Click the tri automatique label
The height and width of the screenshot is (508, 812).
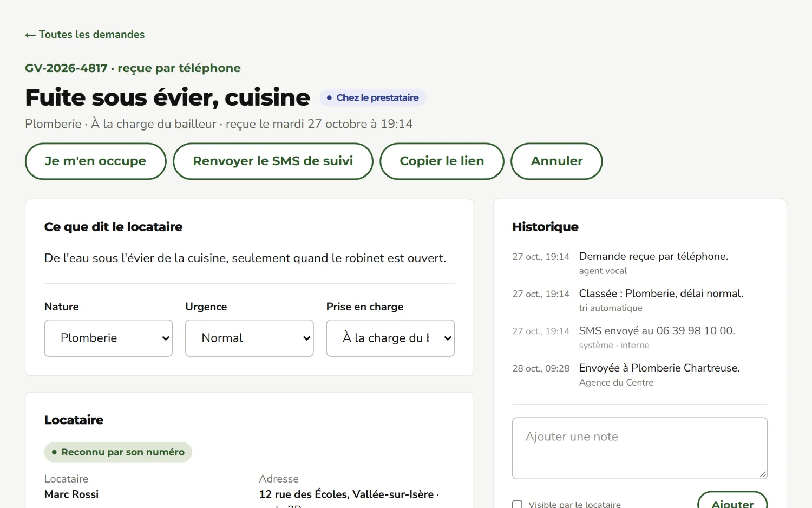(611, 308)
